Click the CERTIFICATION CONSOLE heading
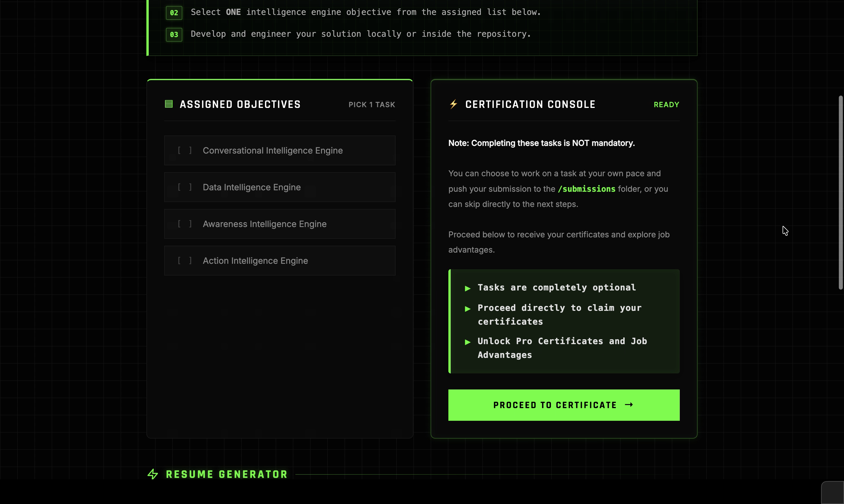 point(530,104)
